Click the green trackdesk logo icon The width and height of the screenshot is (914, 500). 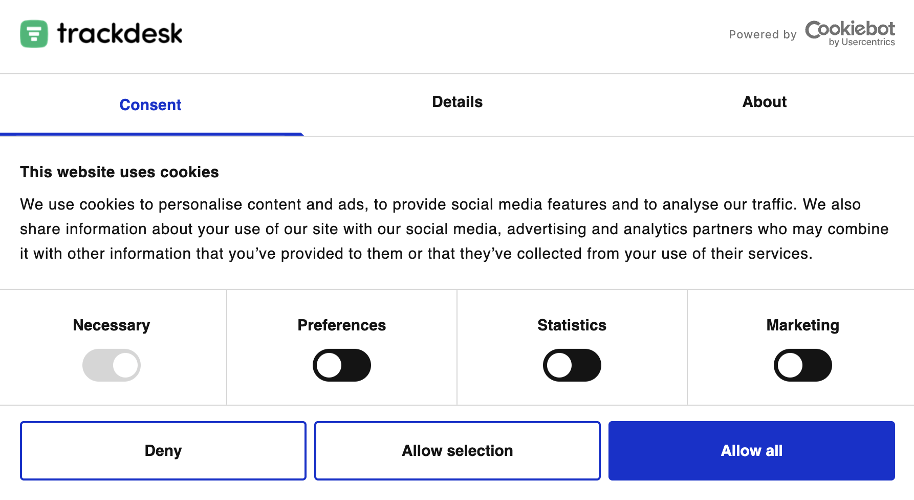click(x=34, y=34)
